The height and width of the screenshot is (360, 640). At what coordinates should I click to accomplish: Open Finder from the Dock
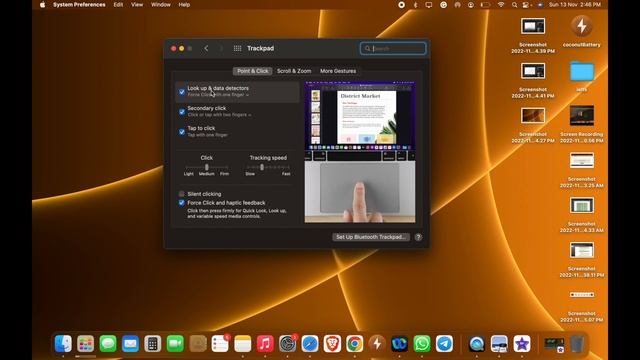coord(63,344)
